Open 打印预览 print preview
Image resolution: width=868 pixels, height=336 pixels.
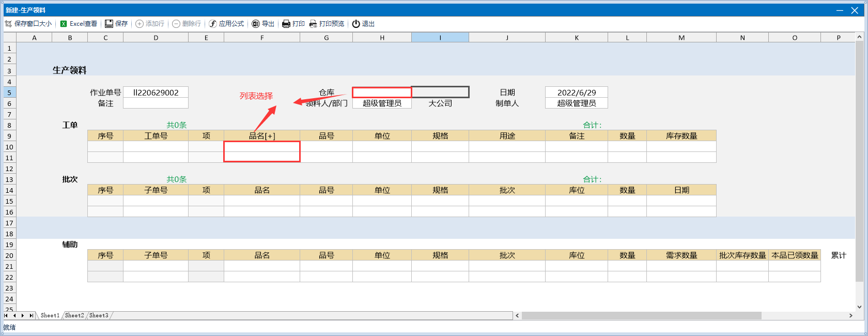[x=313, y=24]
